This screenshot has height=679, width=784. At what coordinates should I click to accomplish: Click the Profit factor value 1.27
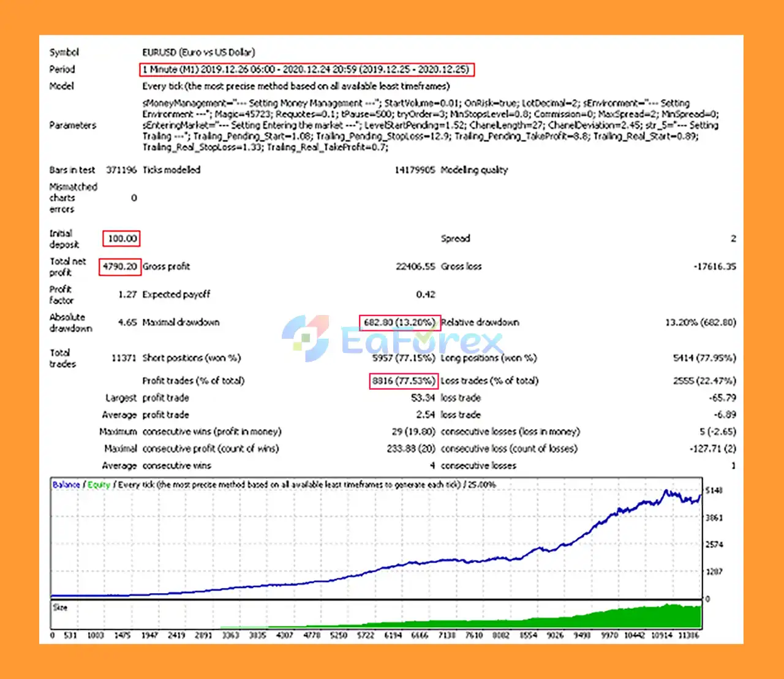(x=127, y=295)
